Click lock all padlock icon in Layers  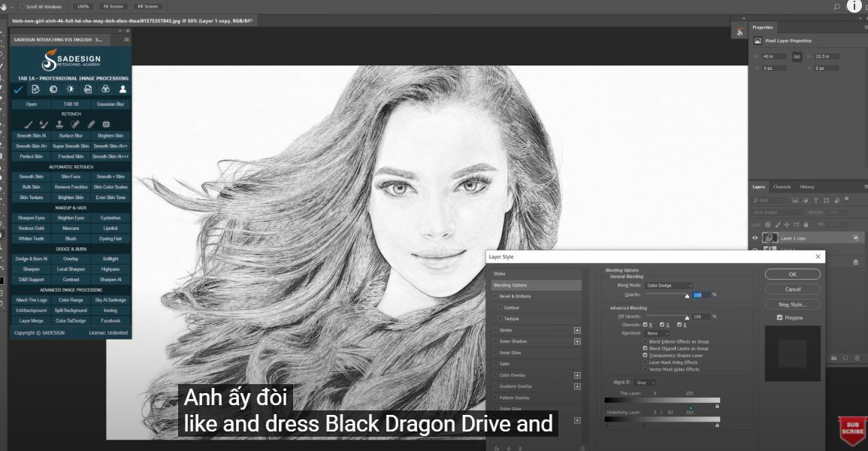point(806,225)
